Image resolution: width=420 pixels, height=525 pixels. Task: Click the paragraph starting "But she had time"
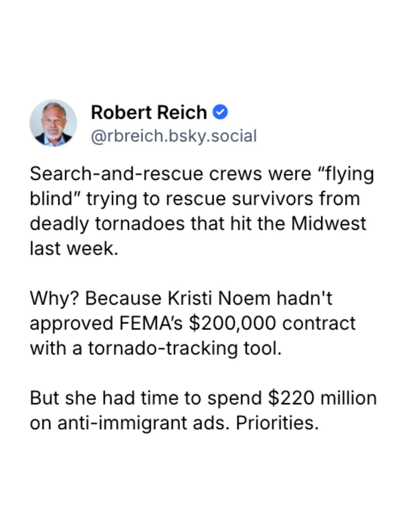click(203, 410)
